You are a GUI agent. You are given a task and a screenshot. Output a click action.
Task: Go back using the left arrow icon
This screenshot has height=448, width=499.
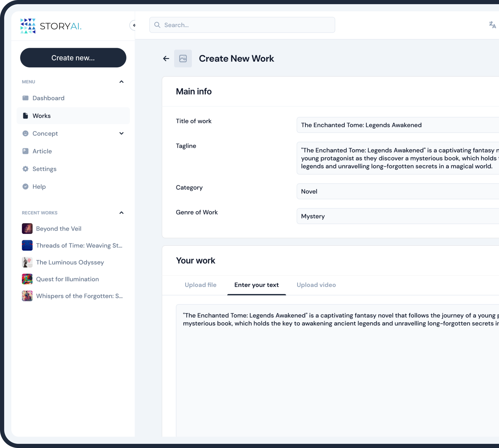coord(166,59)
